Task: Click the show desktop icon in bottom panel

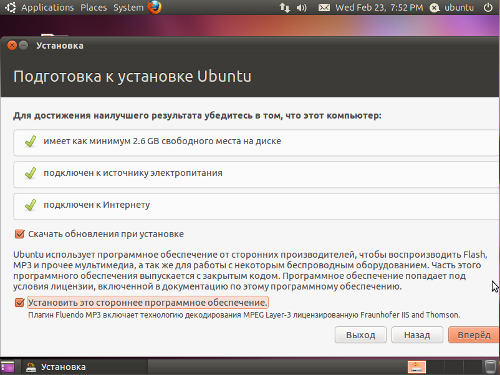Action: [x=7, y=367]
